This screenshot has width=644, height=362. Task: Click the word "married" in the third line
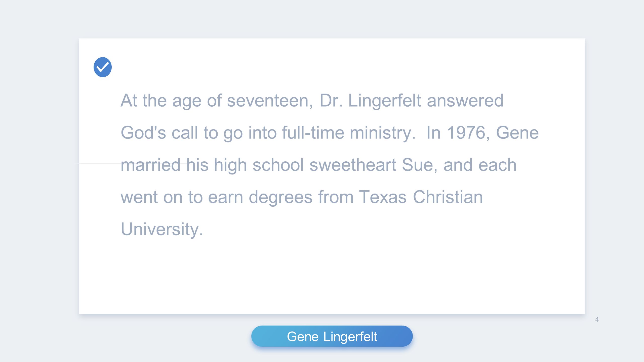click(150, 165)
